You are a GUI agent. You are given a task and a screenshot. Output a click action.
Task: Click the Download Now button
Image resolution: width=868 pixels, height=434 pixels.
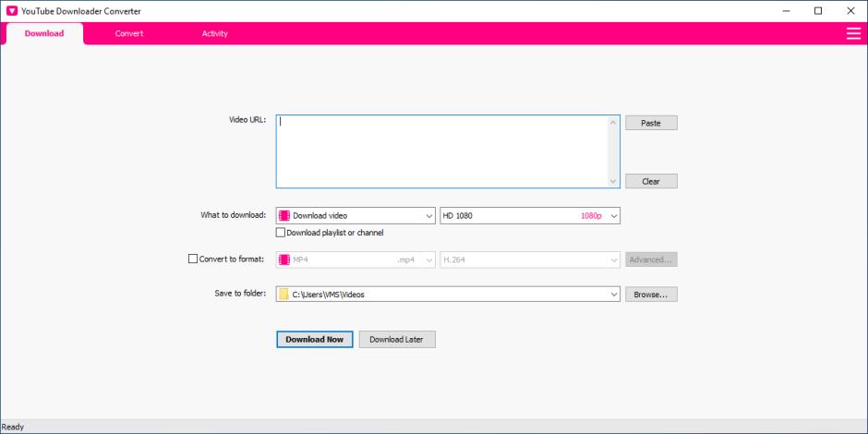point(315,339)
